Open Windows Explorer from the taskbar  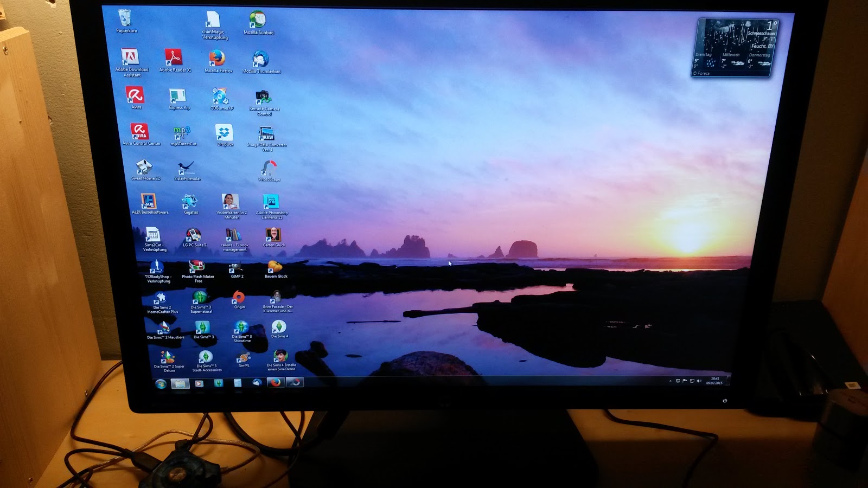click(180, 384)
